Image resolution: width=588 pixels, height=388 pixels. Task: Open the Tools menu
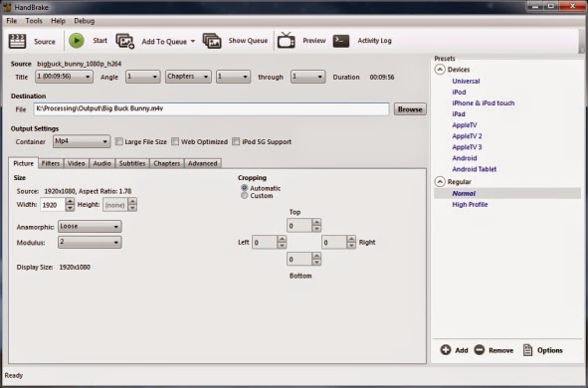[34, 21]
